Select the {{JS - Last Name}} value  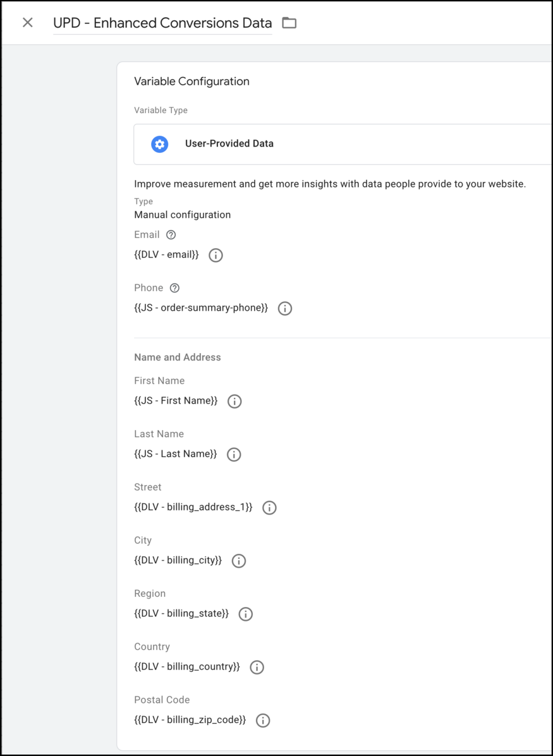(176, 453)
